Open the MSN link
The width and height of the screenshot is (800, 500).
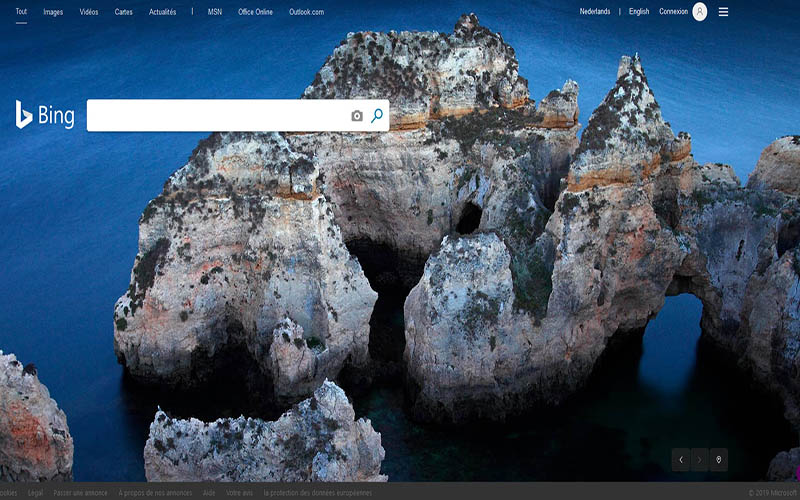tap(215, 12)
